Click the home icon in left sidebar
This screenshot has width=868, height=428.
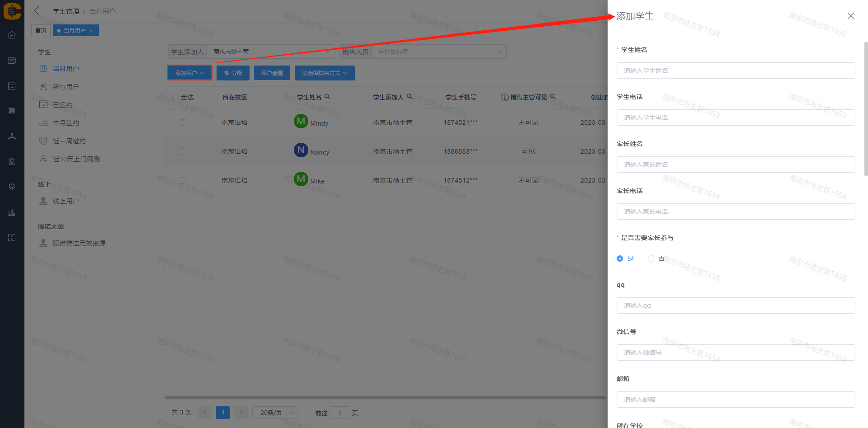(x=12, y=35)
